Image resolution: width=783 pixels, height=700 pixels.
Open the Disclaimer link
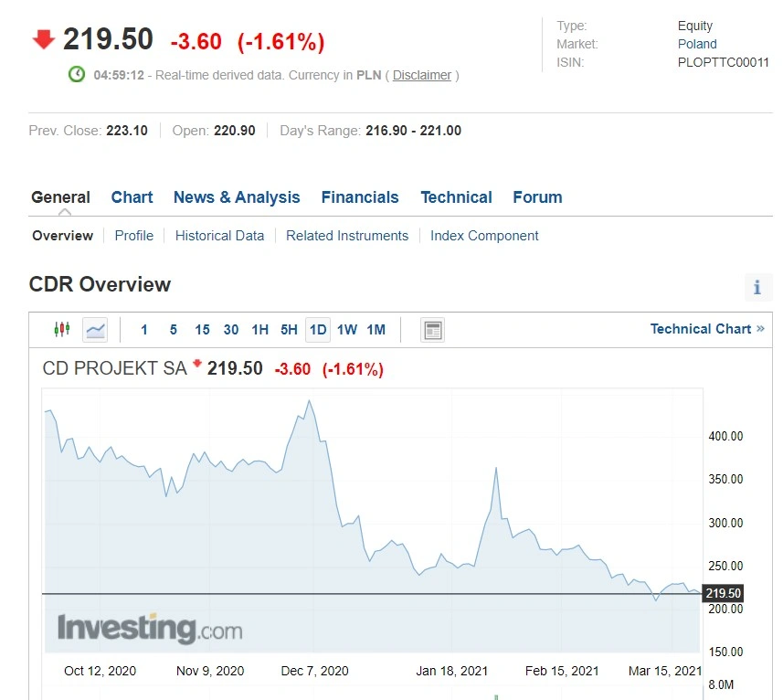click(422, 75)
